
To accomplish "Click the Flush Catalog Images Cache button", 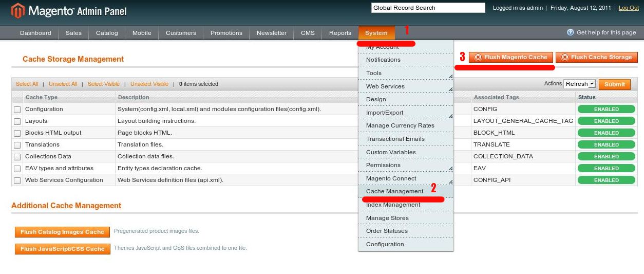I will (62, 232).
